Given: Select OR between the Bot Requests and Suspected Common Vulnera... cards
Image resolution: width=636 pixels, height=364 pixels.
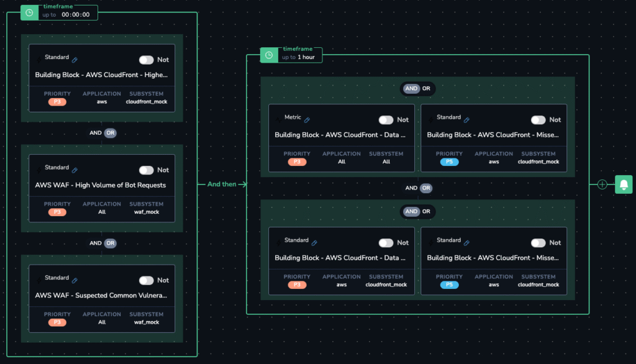Looking at the screenshot, I should point(111,243).
